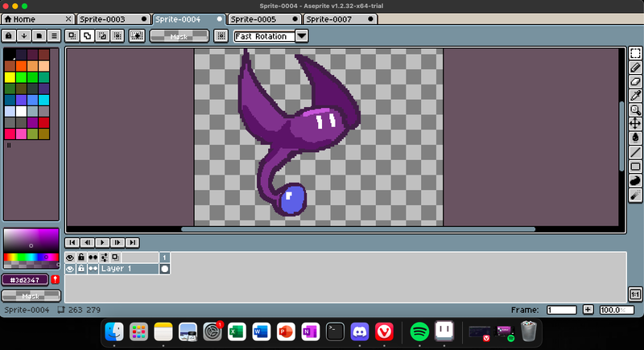
Task: Choose the yellow swatch in the palette
Action: pos(10,77)
